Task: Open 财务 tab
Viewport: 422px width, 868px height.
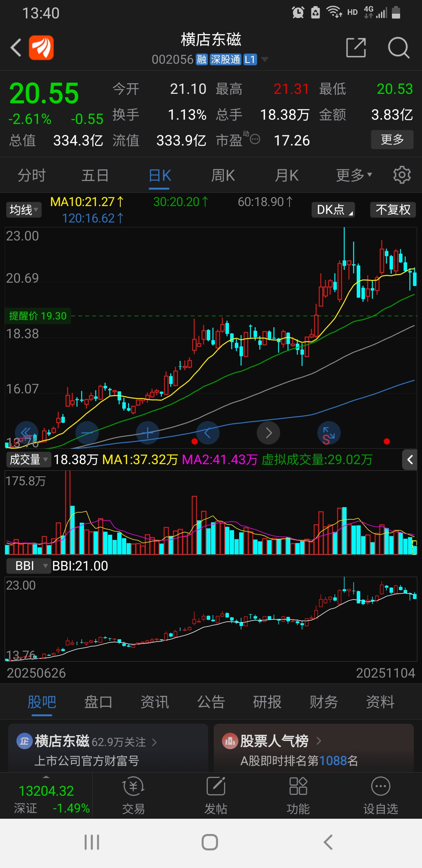Action: [x=324, y=702]
